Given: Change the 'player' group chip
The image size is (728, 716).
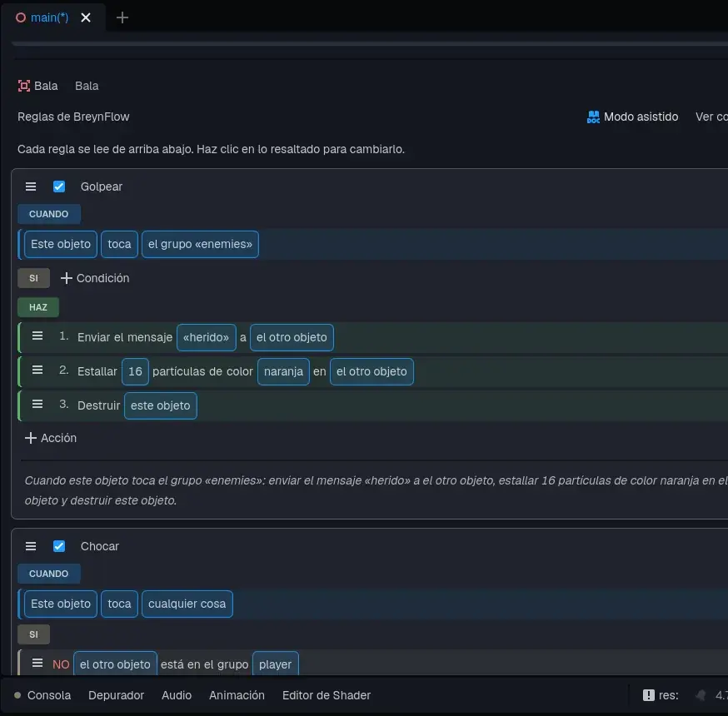Looking at the screenshot, I should click(x=276, y=664).
